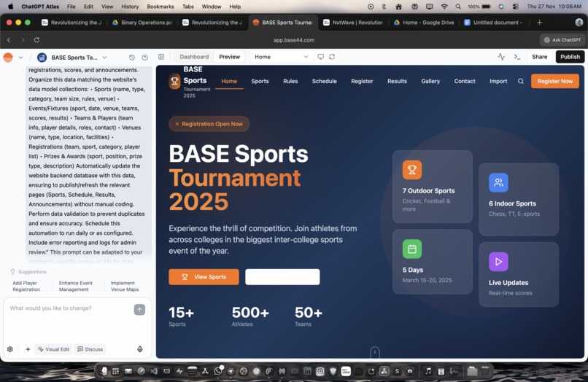The image size is (588, 382).
Task: Click the purple play icon on Live Updates card
Action: (498, 262)
